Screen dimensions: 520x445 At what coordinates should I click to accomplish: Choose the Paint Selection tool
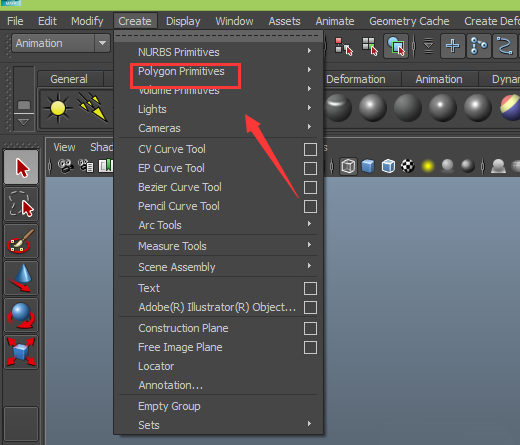pyautogui.click(x=21, y=241)
